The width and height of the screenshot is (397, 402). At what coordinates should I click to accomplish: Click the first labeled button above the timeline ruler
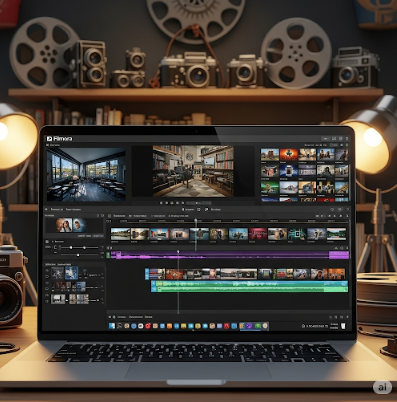point(119,216)
